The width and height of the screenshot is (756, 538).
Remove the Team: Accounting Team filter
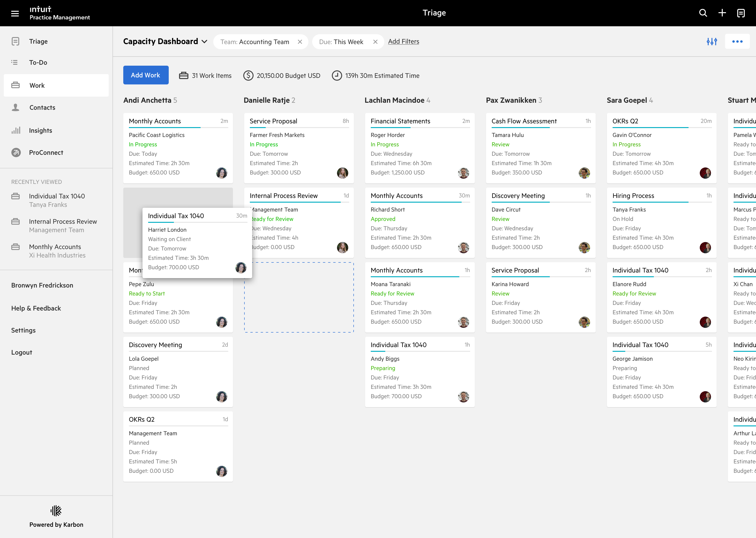click(x=300, y=42)
